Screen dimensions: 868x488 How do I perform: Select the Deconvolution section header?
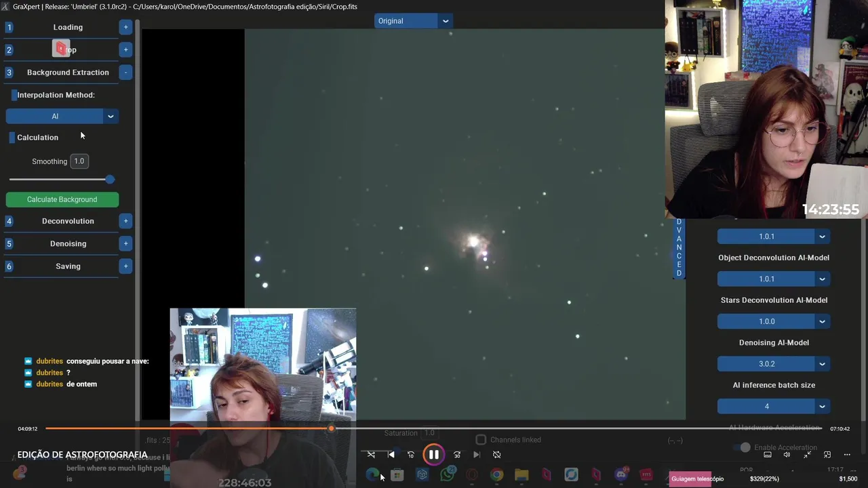(68, 221)
